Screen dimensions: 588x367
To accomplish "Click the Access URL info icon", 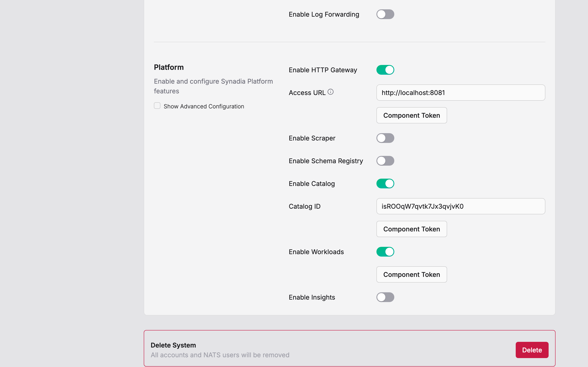I will coord(330,92).
